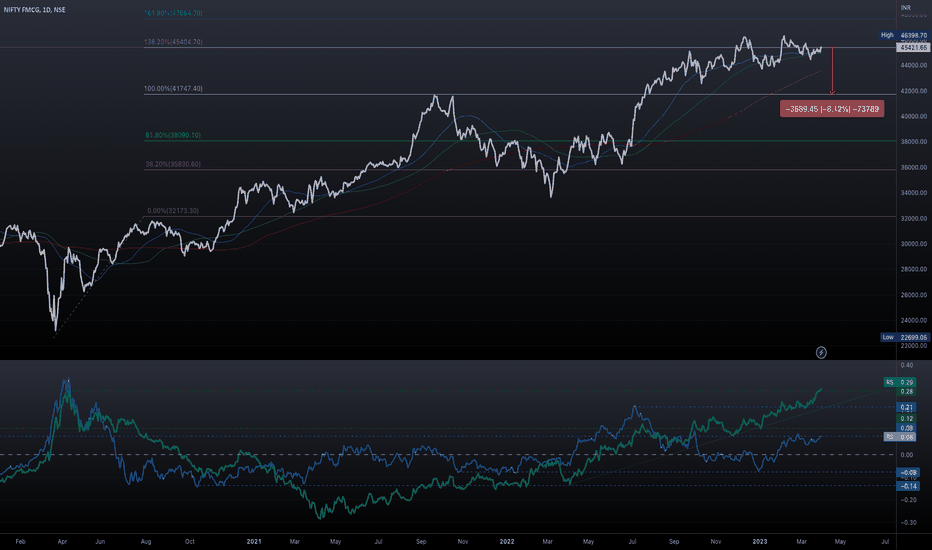The image size is (932, 550).
Task: Click the 40000.00 price axis label
Action: click(914, 117)
